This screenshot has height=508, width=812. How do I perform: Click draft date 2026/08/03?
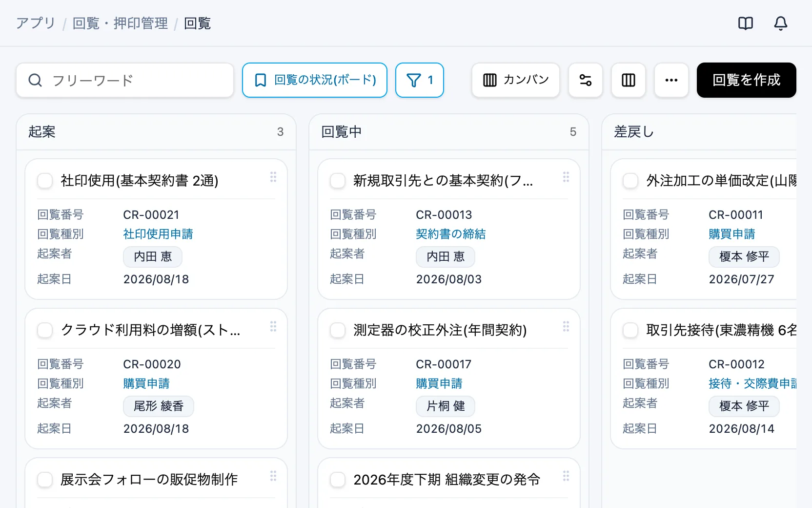tap(449, 279)
